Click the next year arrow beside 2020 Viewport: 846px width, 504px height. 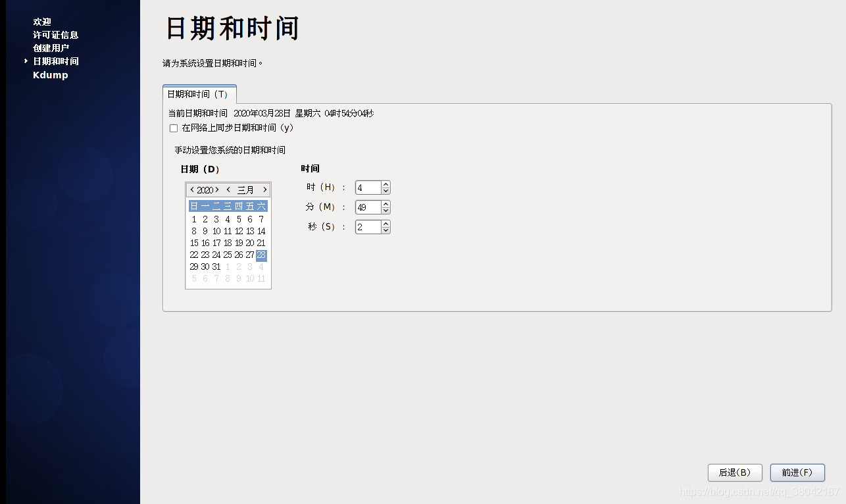coord(217,189)
